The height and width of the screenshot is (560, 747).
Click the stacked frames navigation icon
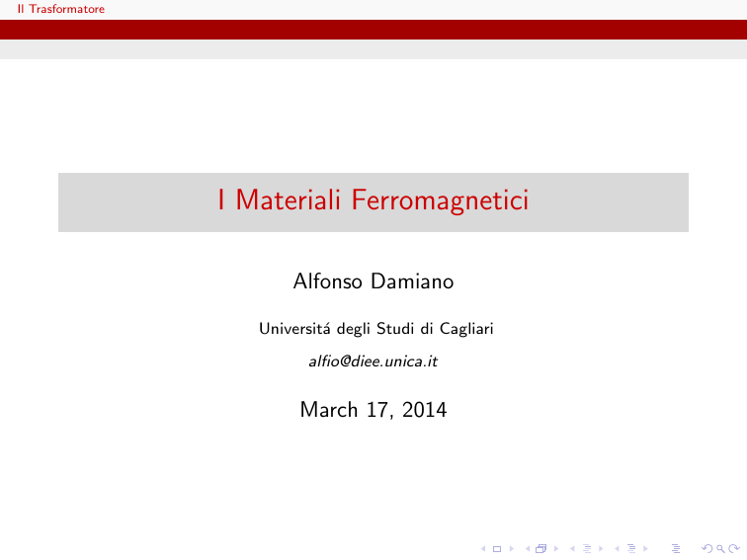pos(540,548)
